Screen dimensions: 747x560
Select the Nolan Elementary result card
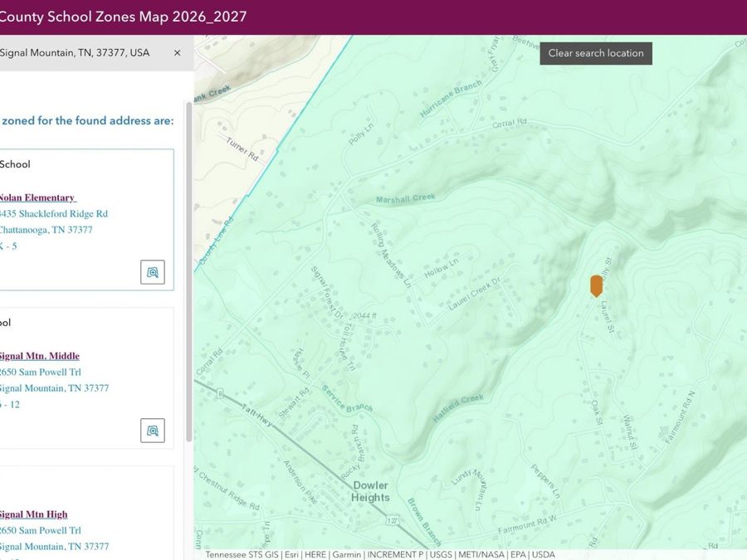coord(86,220)
